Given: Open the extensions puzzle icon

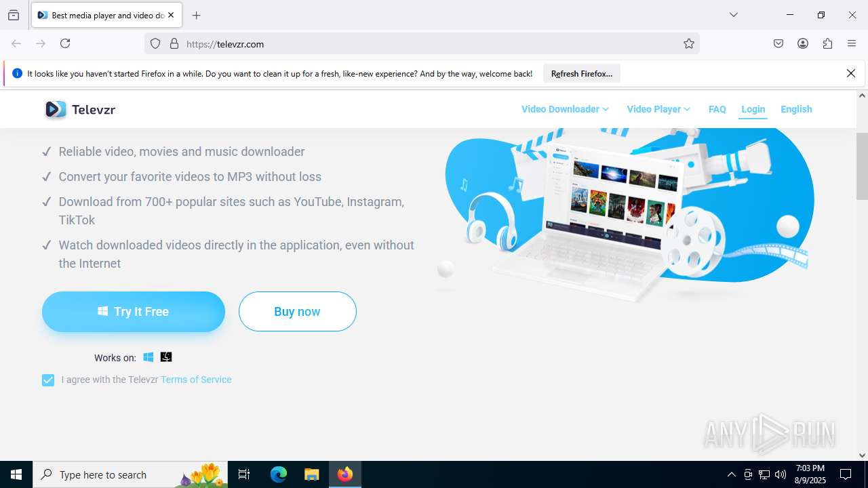Looking at the screenshot, I should click(x=827, y=43).
